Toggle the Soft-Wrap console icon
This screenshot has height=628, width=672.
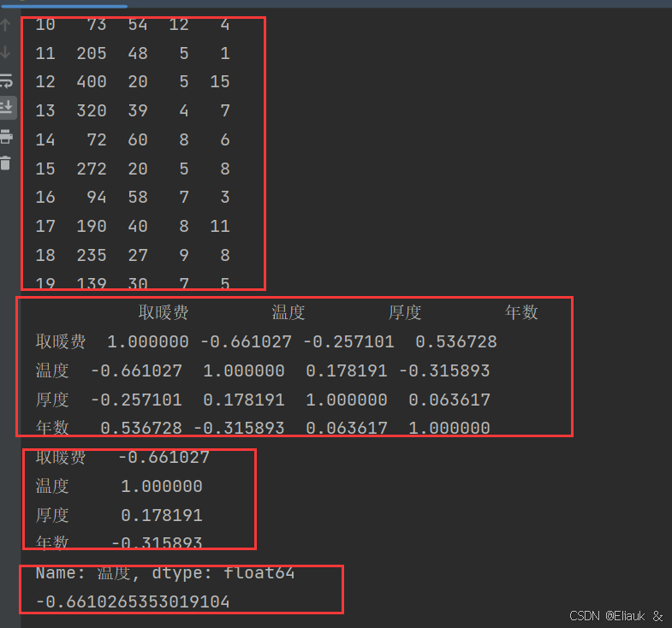click(x=6, y=80)
